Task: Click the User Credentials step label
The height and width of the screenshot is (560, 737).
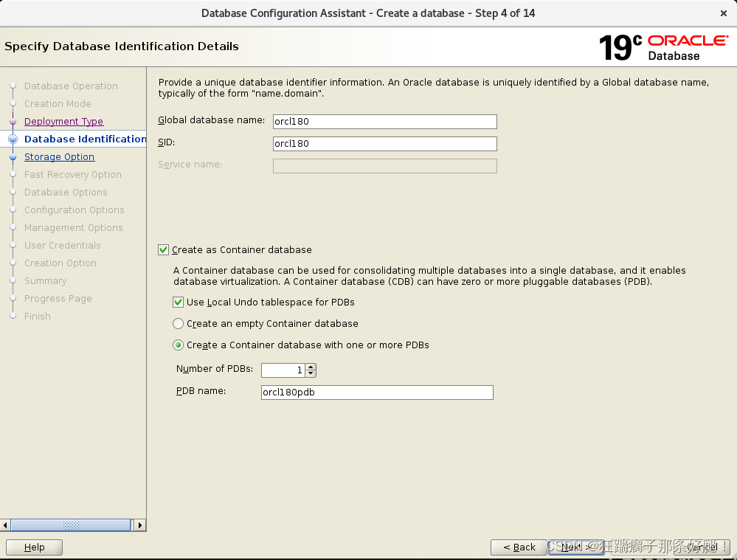Action: (x=63, y=246)
